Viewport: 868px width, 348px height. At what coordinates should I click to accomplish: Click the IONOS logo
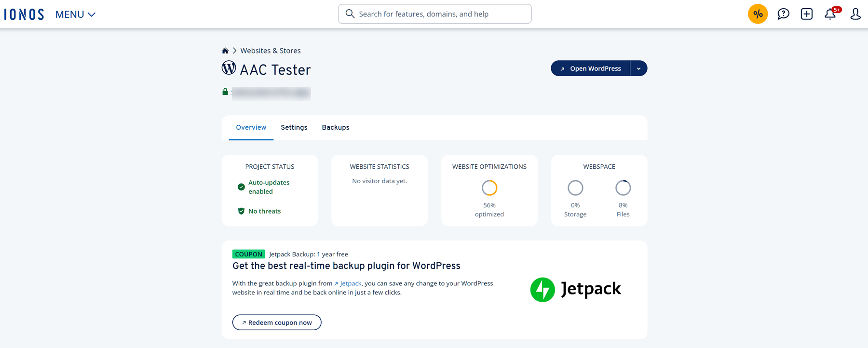24,14
